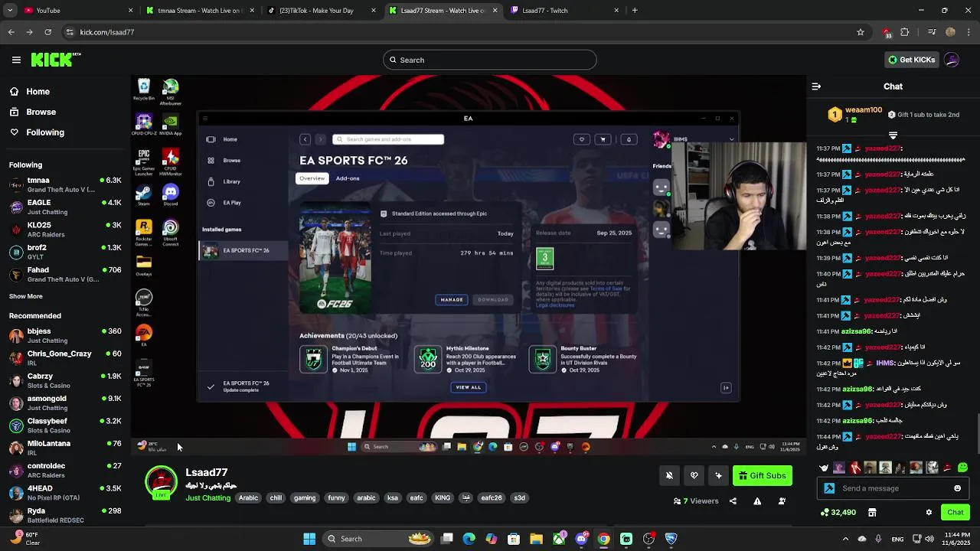Open tmnaa channel in Following list
The height and width of the screenshot is (551, 980).
pyautogui.click(x=65, y=185)
